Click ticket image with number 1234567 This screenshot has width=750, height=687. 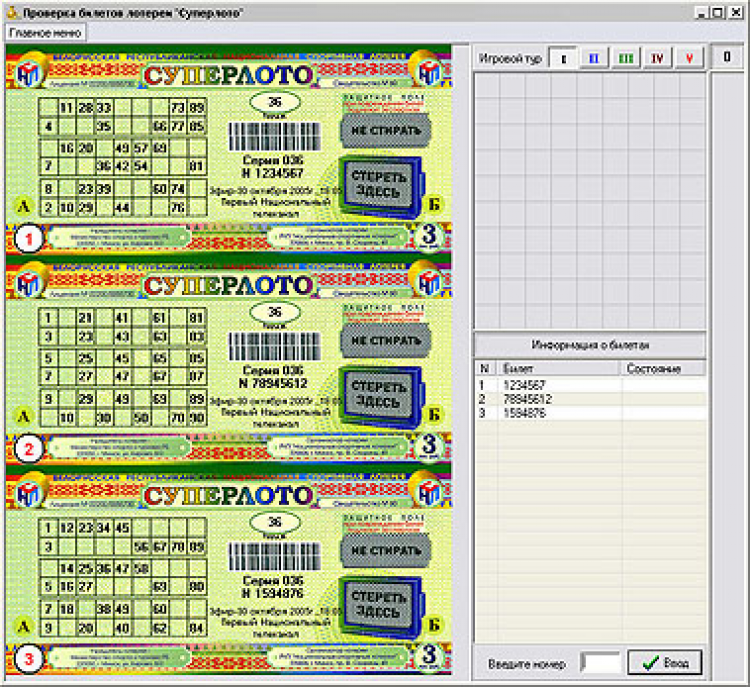[228, 149]
